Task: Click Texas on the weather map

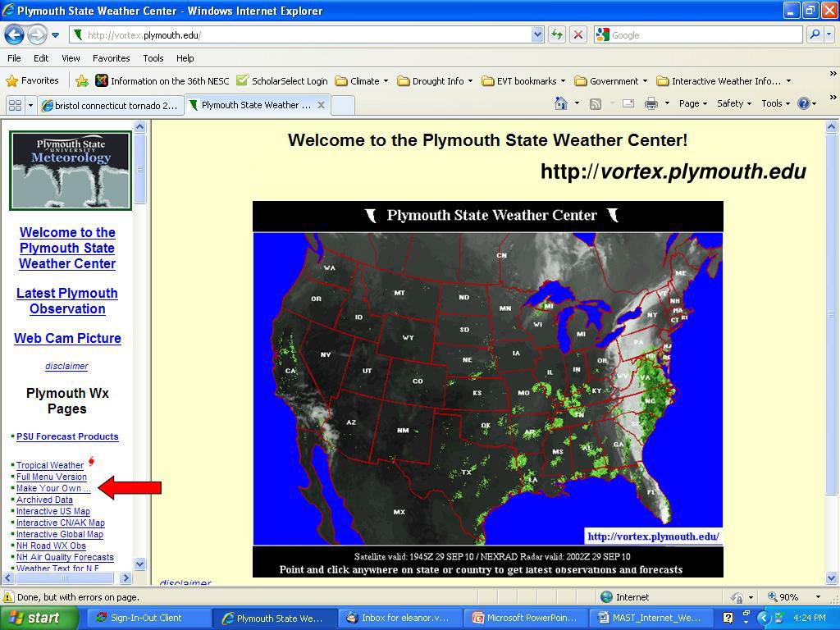Action: coord(467,472)
